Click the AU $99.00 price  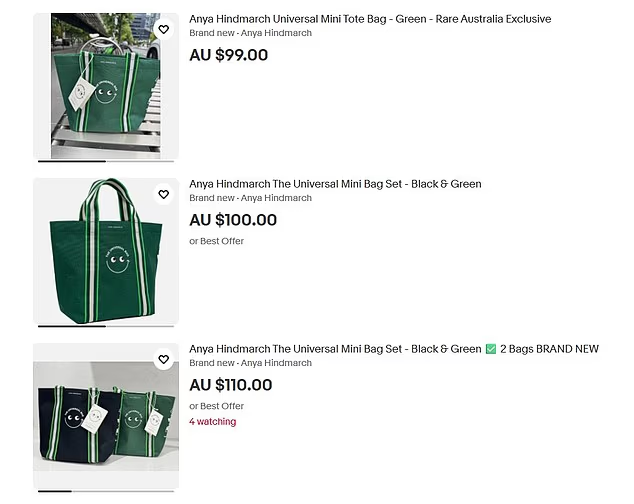pos(229,55)
